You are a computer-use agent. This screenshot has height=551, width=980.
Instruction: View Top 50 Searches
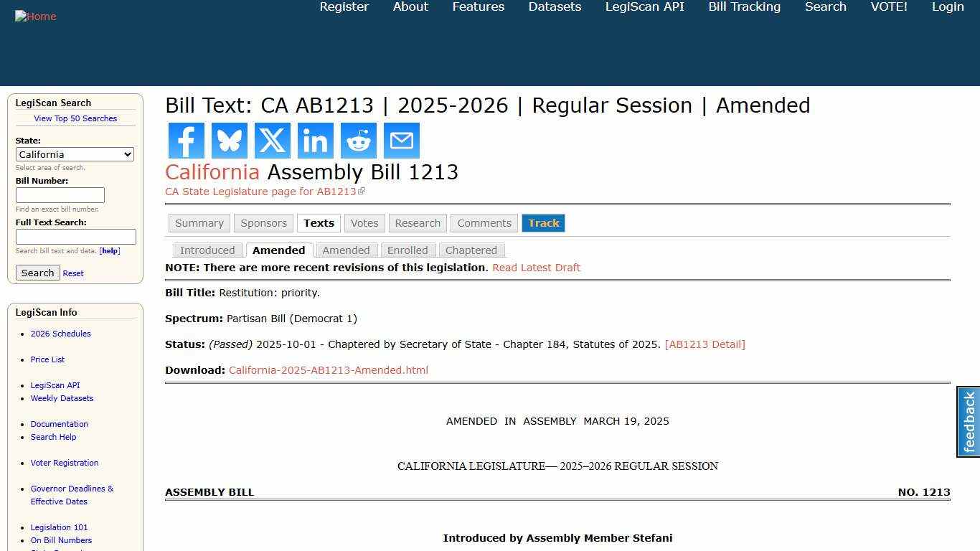pos(75,118)
